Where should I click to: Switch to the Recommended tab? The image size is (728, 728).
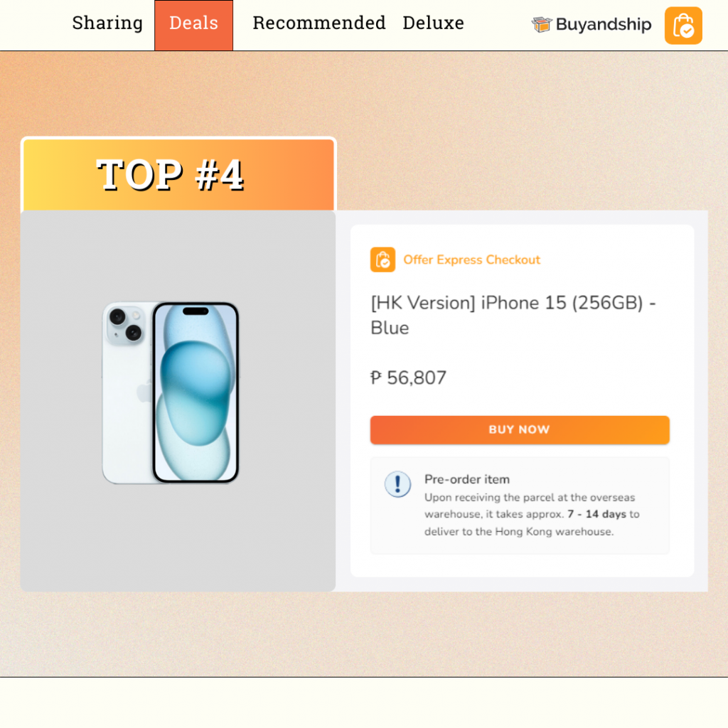pos(319,23)
